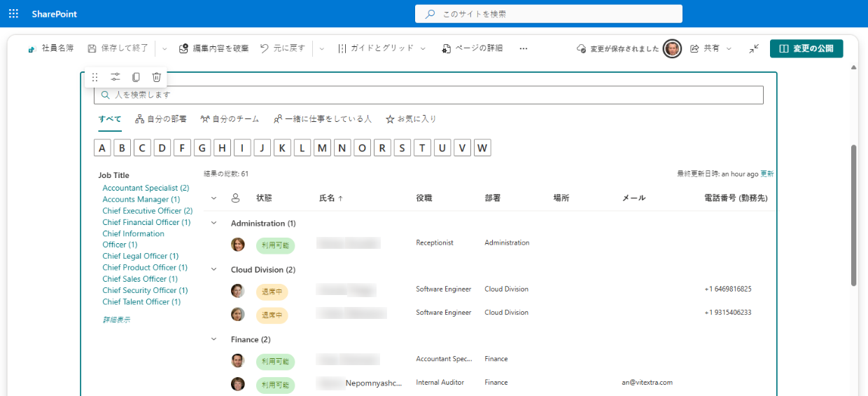Select the すべて tab
Image resolution: width=868 pixels, height=396 pixels.
point(110,119)
